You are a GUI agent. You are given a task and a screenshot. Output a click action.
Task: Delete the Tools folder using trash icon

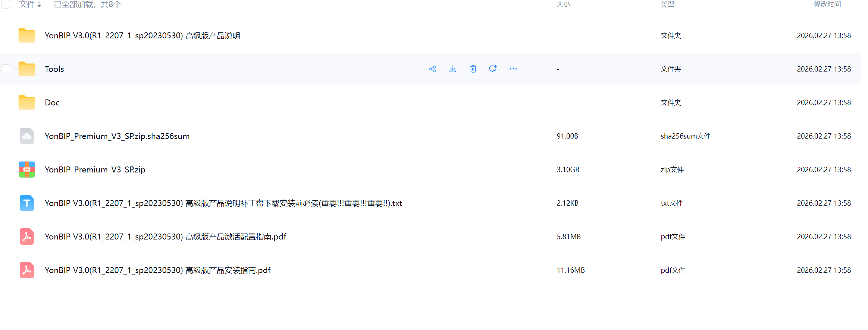473,69
